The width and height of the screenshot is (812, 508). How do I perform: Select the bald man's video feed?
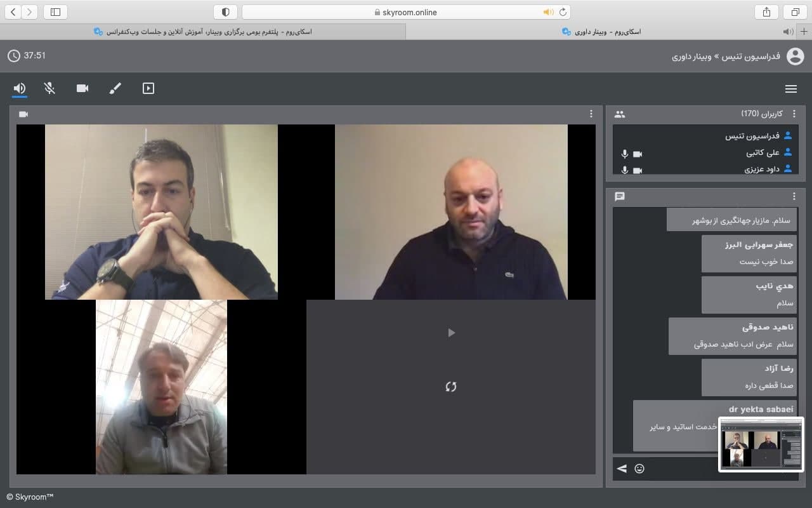click(451, 211)
